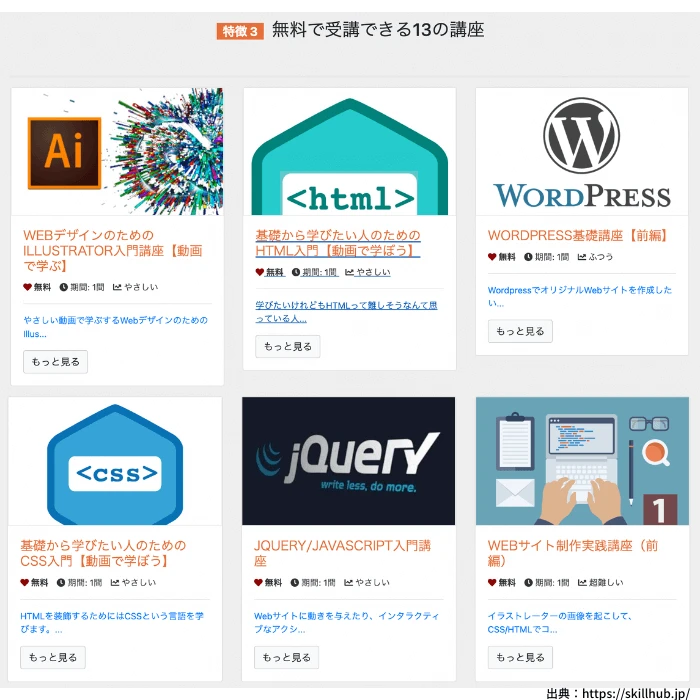Image resolution: width=700 pixels, height=700 pixels.
Task: Click the difficulty chart icon on Illustrator card
Action: (117, 287)
